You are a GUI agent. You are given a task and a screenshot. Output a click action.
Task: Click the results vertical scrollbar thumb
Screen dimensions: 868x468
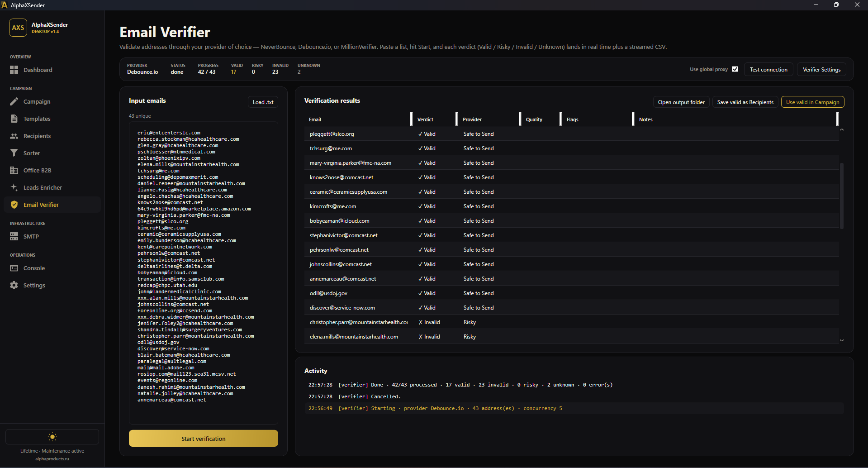[842, 196]
